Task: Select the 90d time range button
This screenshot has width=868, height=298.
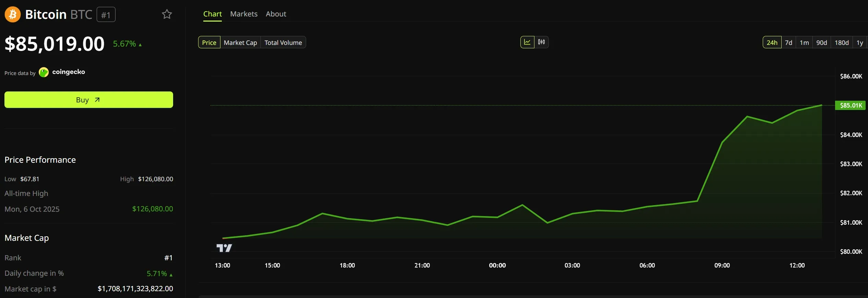Action: click(822, 42)
